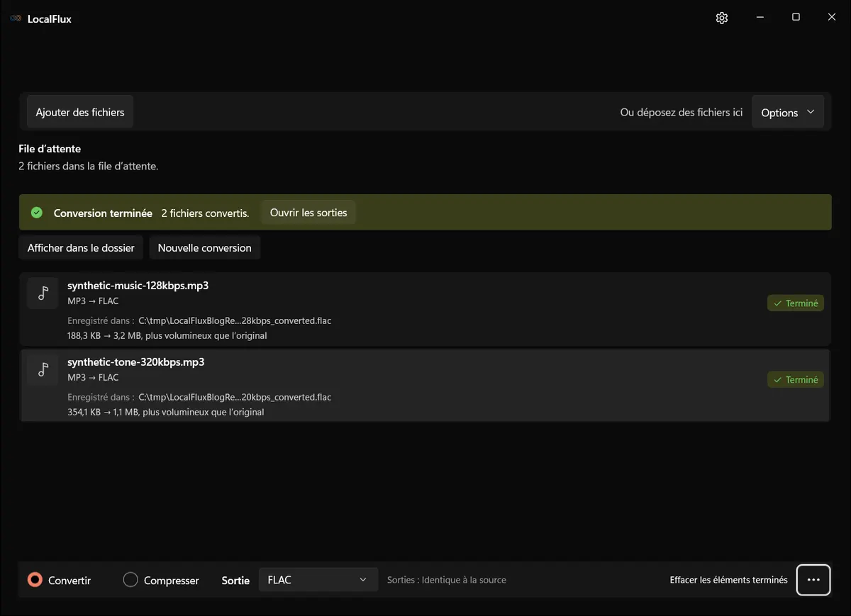Screen dimensions: 851x616
Task: Click 2 fichiers convertis text
Action: [x=205, y=213]
